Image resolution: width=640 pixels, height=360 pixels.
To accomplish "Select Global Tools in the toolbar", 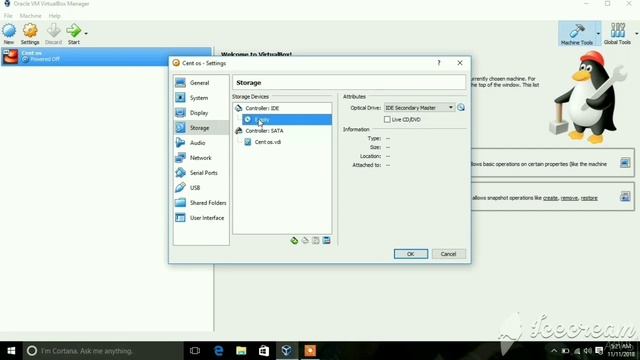I will click(617, 33).
